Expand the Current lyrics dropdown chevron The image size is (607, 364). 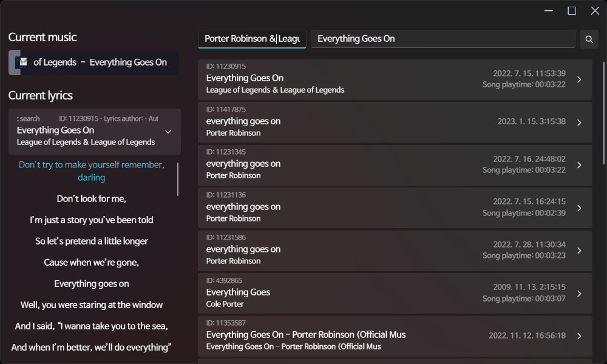click(x=168, y=132)
